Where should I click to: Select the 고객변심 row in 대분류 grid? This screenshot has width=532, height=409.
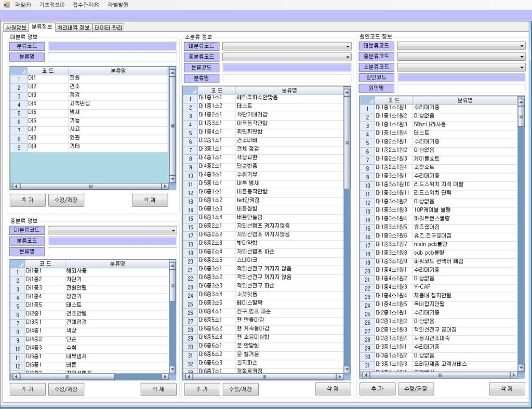79,103
